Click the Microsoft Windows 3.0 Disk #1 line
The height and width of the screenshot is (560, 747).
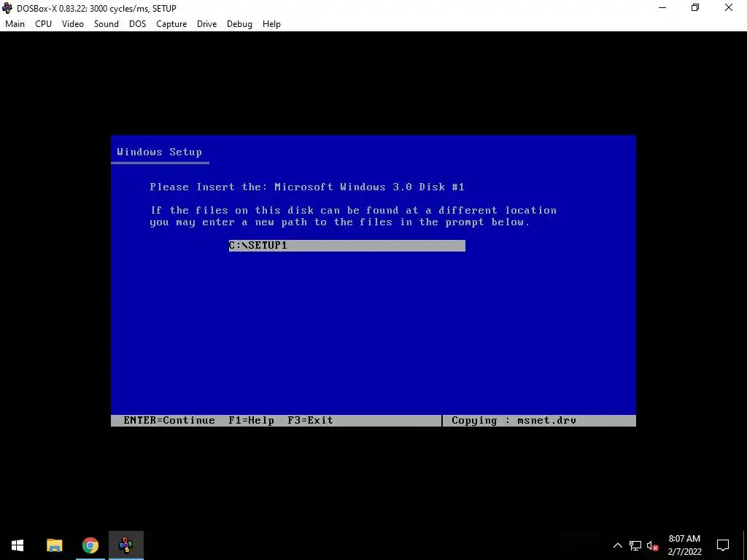(x=307, y=187)
